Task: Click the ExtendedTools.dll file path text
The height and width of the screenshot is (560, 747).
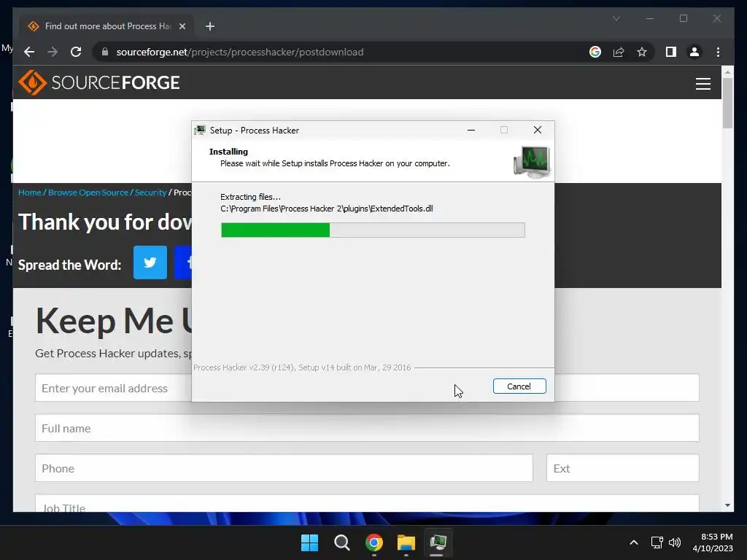Action: pyautogui.click(x=327, y=209)
